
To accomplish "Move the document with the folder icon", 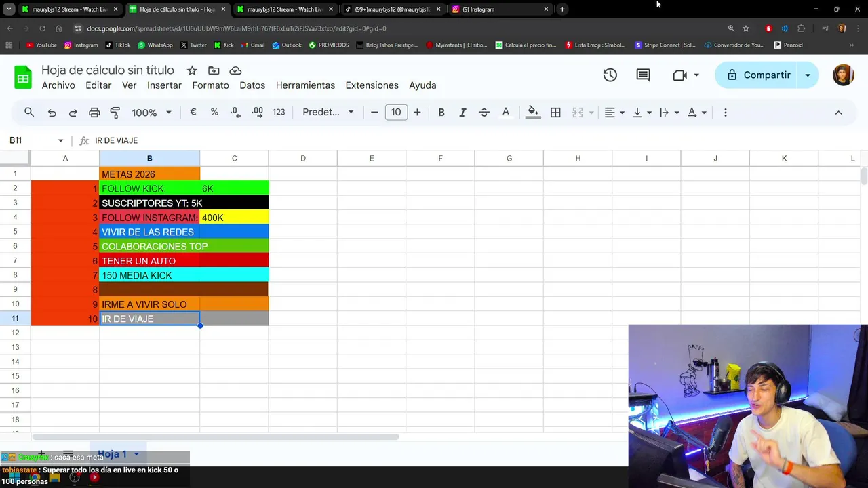I will pos(214,70).
